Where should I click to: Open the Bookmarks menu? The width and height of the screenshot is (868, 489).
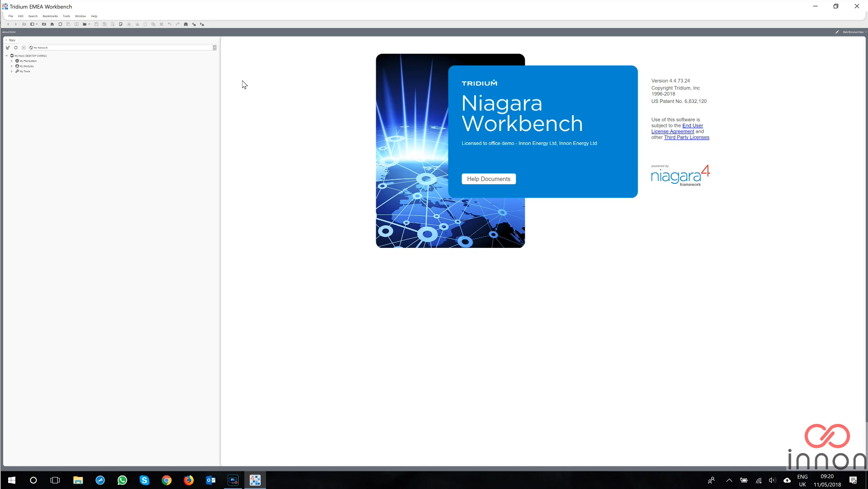50,16
